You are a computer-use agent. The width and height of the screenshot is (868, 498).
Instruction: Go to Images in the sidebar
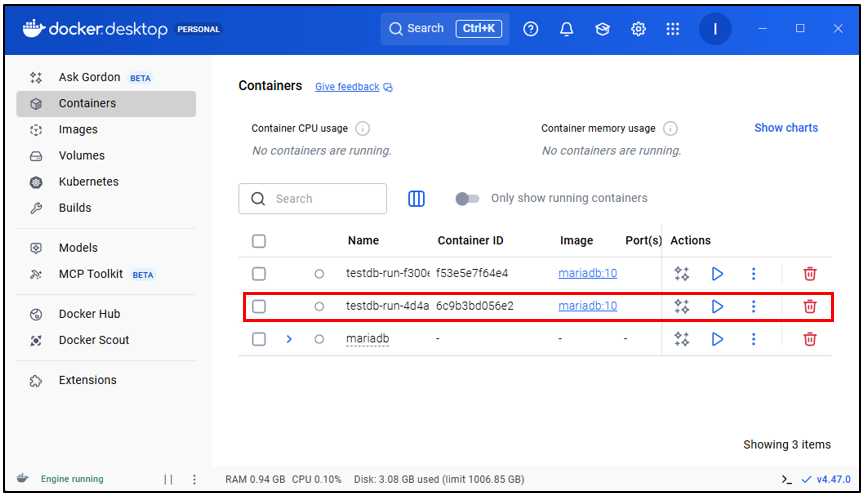pos(78,130)
